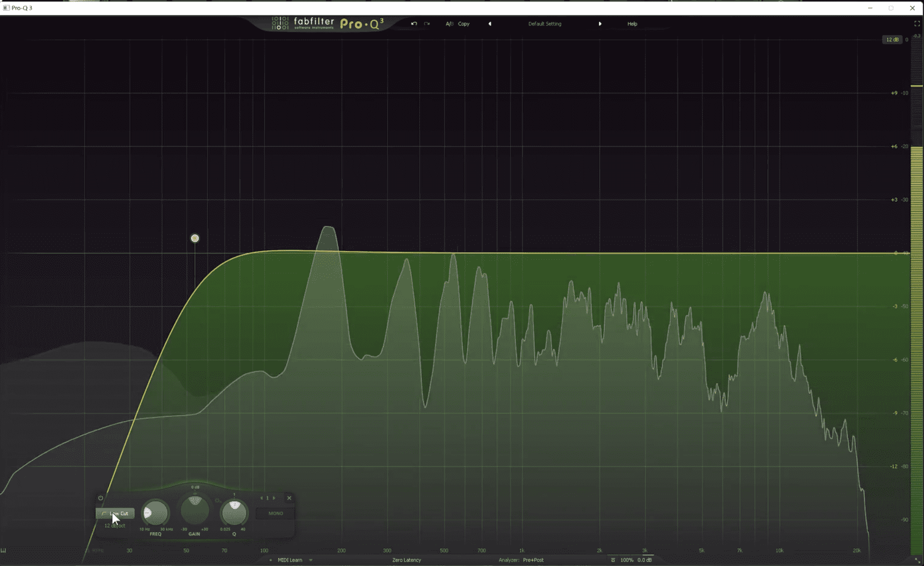Screen dimensions: 924x566
Task: Click the undo arrow icon
Action: (x=414, y=24)
